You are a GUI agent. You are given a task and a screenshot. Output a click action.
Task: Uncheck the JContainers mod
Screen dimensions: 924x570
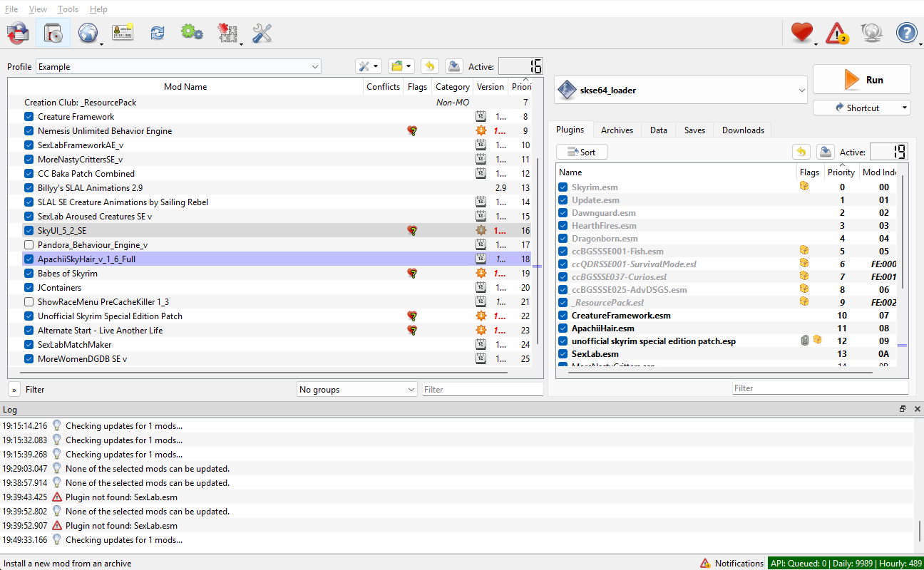[29, 288]
